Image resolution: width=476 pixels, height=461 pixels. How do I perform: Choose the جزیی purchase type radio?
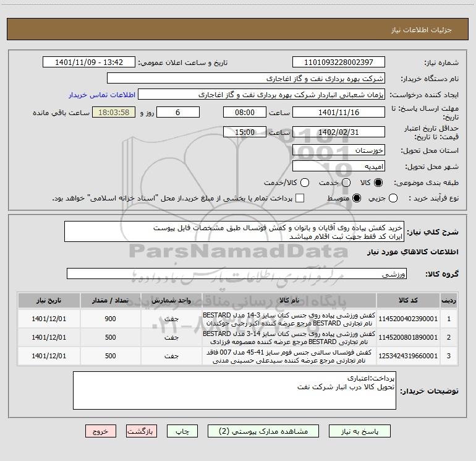tap(393, 198)
